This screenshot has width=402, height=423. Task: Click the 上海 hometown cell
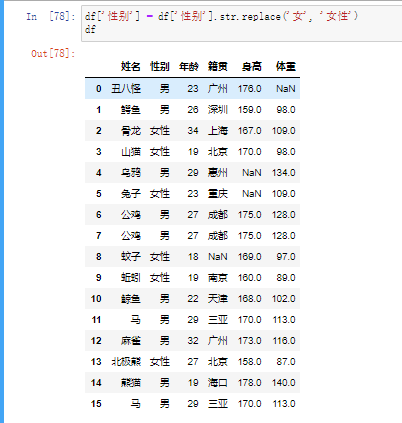click(218, 131)
